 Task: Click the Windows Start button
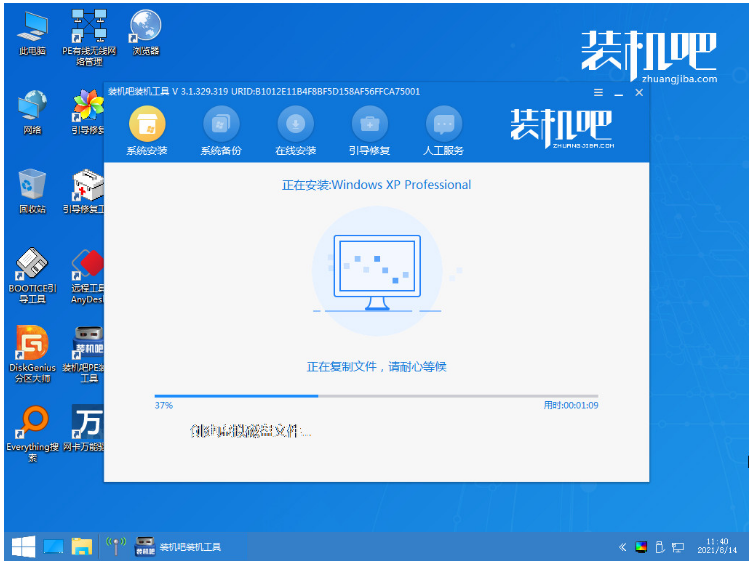23,546
